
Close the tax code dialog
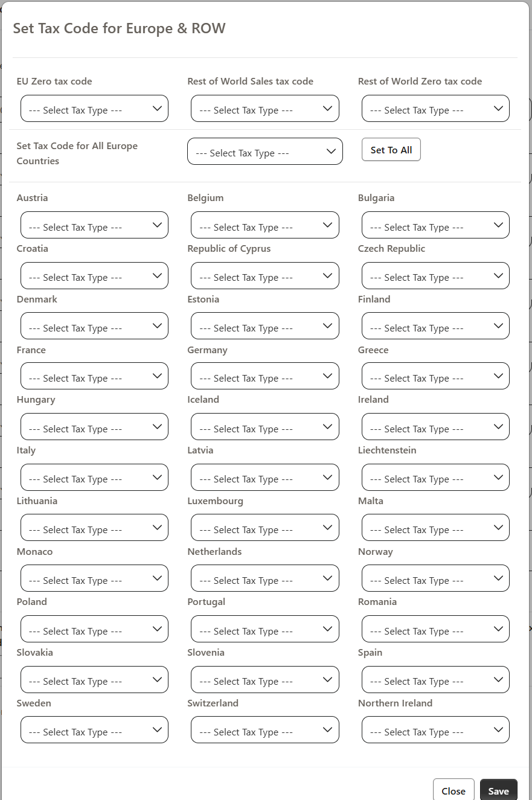pyautogui.click(x=453, y=790)
